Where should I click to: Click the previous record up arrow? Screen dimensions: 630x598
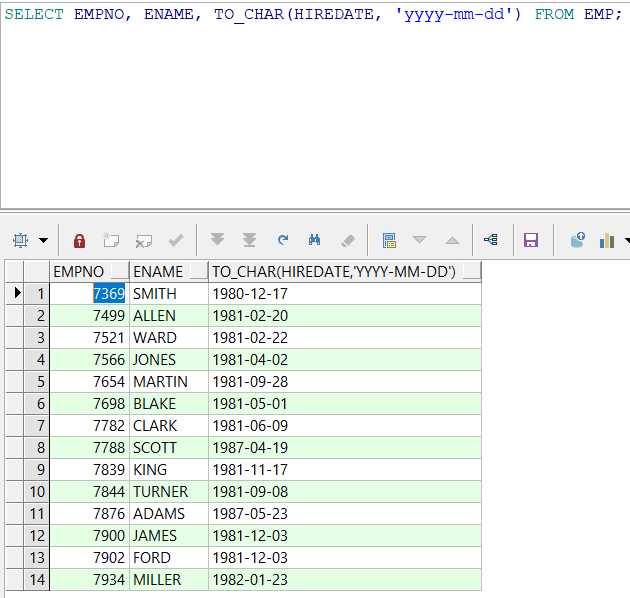pyautogui.click(x=452, y=240)
